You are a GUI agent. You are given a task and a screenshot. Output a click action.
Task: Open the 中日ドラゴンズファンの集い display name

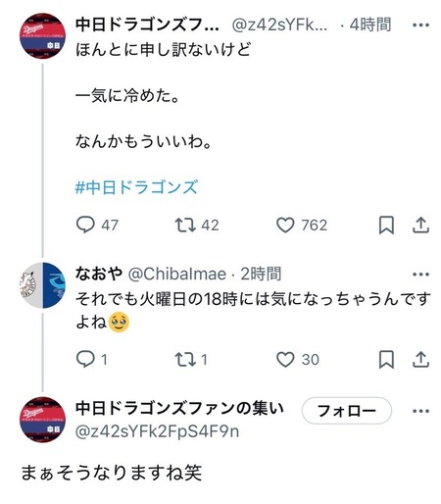pos(179,408)
